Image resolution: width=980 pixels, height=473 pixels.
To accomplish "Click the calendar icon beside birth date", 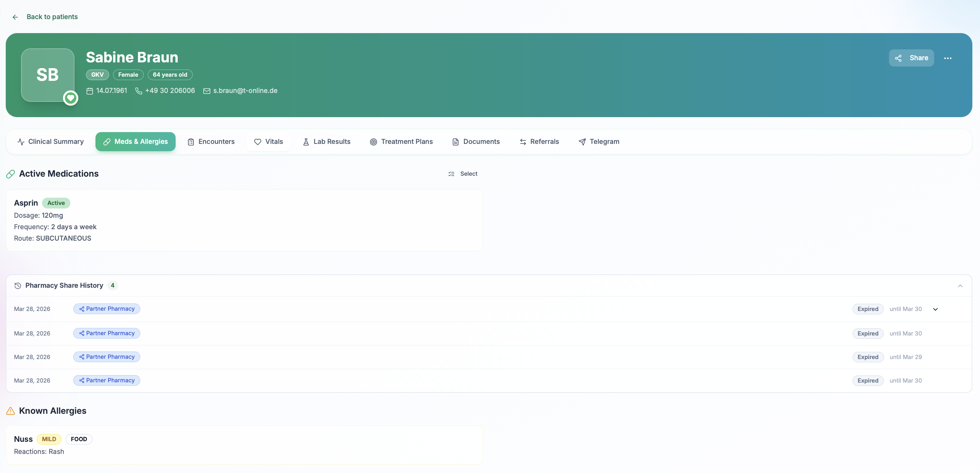I will (x=90, y=91).
